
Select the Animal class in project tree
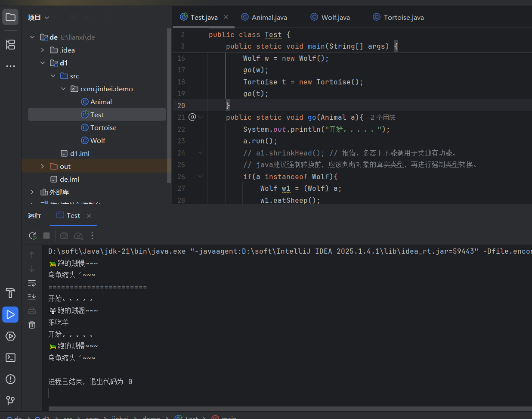coord(97,102)
